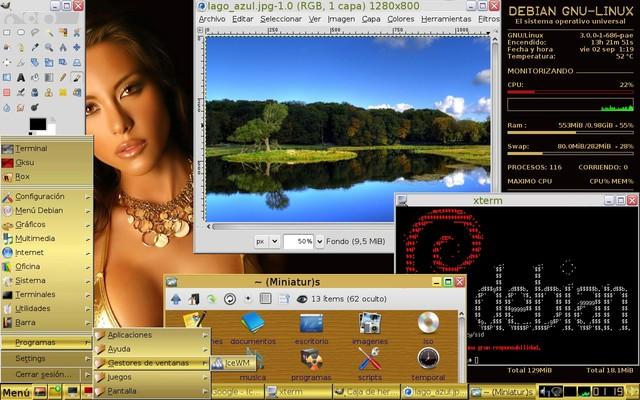Open the Seleccionar menu in GIMP
Screen dimensions: 640x400
(281, 19)
